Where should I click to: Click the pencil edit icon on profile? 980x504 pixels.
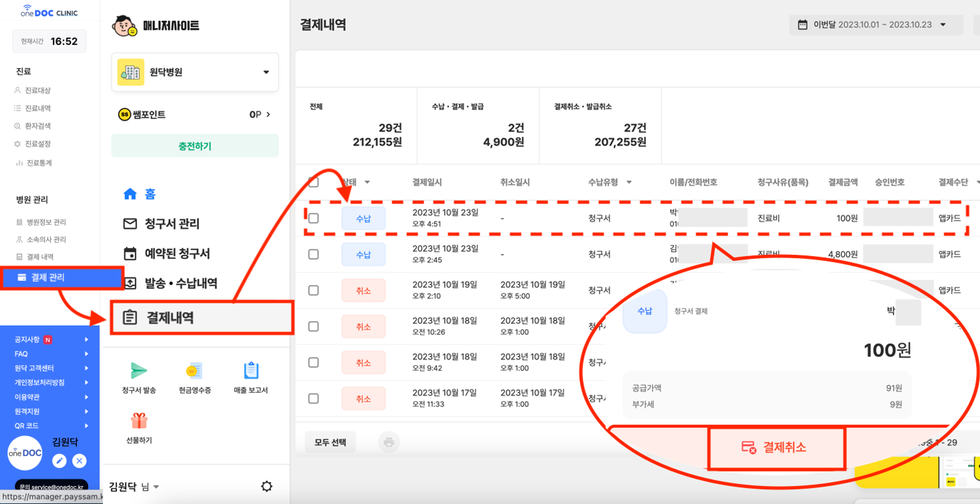[59, 461]
